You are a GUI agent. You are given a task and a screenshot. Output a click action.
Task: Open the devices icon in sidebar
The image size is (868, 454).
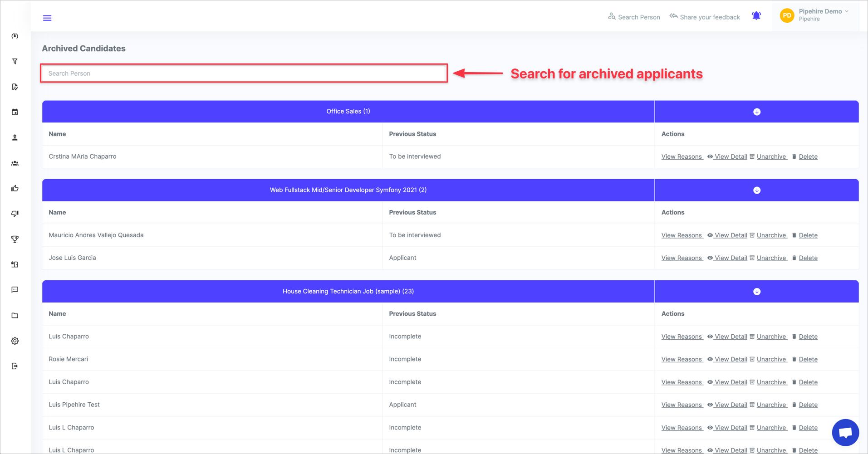[x=15, y=264]
